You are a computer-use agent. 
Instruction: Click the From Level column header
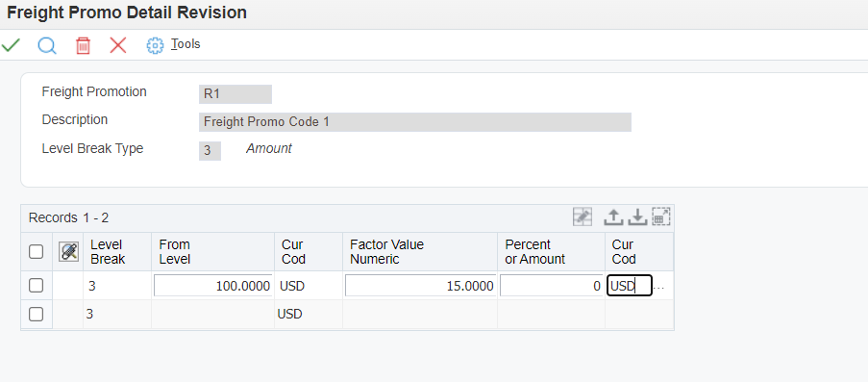click(212, 252)
